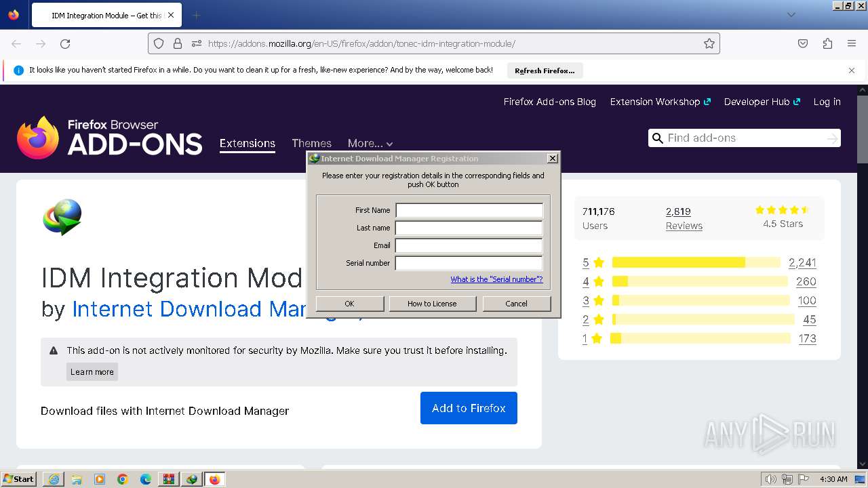
Task: Click the volume speaker tray icon
Action: [771, 479]
